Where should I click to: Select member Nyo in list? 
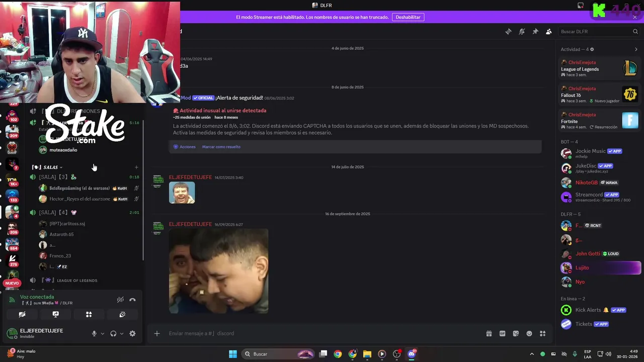[599, 282]
